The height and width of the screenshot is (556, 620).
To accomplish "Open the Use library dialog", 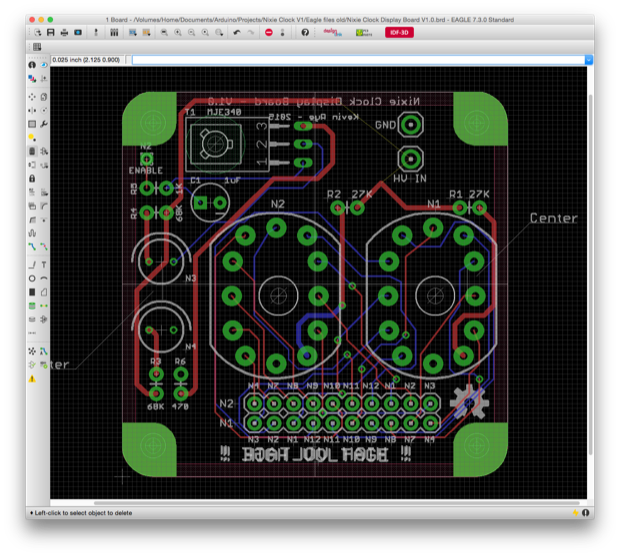I will click(x=114, y=32).
